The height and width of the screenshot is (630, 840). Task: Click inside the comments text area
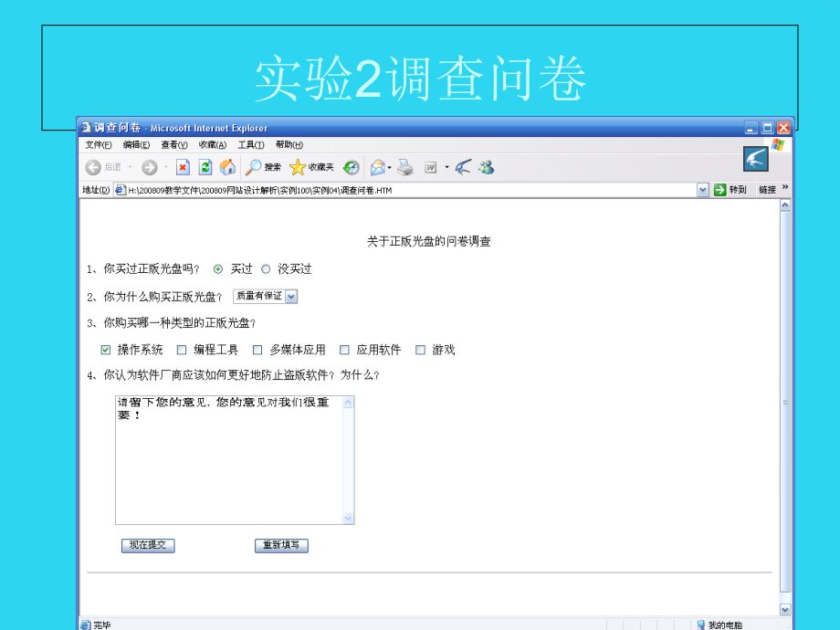point(229,460)
